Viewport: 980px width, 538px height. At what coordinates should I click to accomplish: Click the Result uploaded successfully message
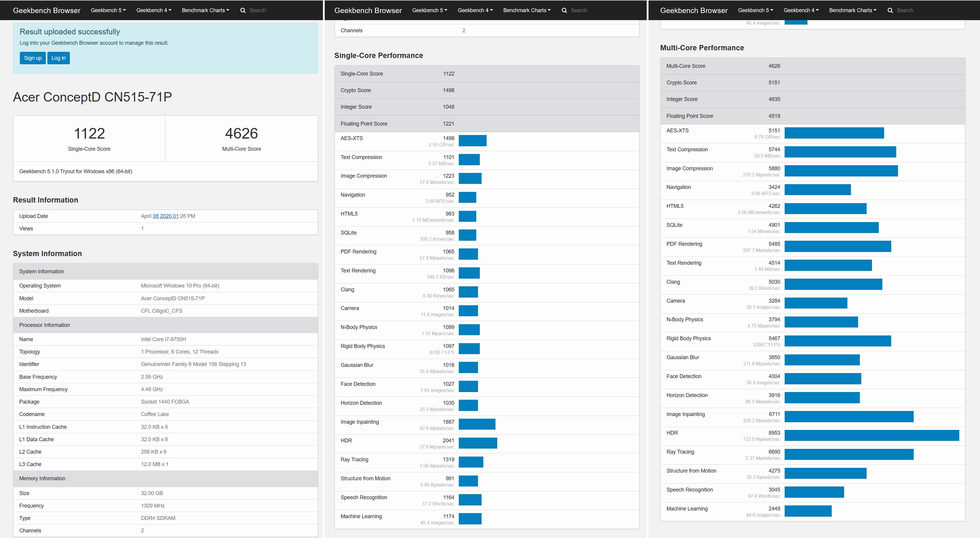(x=70, y=32)
